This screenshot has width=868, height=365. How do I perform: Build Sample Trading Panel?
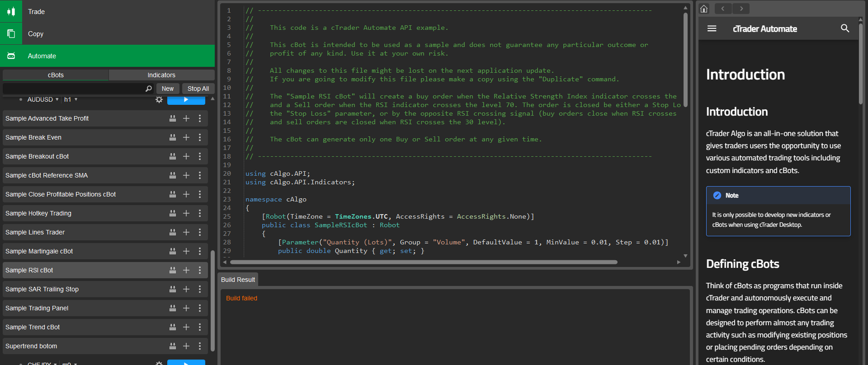(x=173, y=308)
